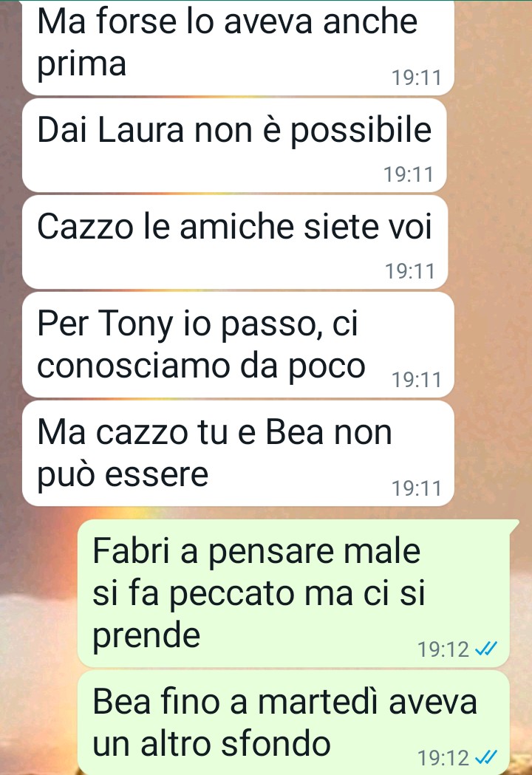Click the 19:12 timestamp on the 'prende' message

[x=443, y=649]
